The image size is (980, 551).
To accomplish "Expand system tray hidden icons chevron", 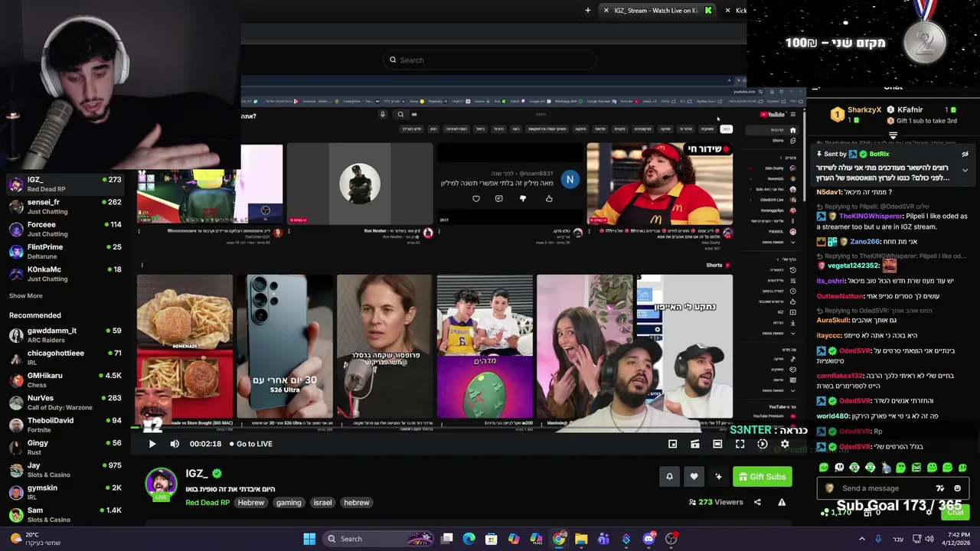I will [862, 539].
